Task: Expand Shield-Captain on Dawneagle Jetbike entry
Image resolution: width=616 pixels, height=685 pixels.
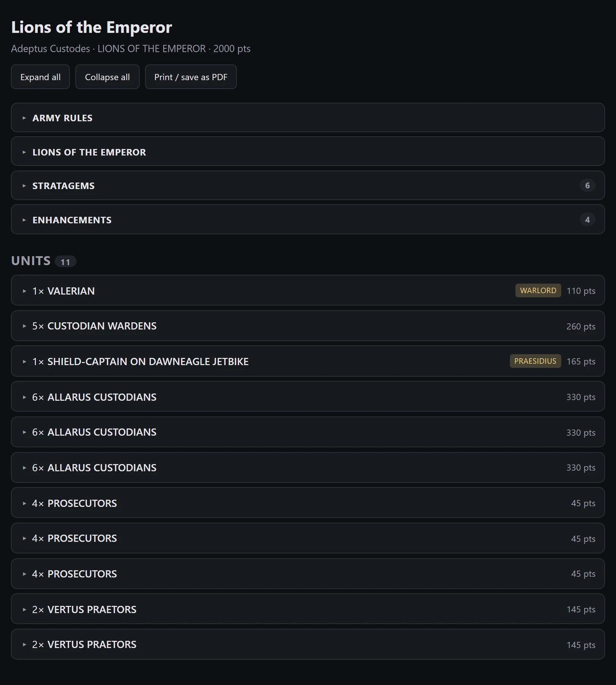Action: pyautogui.click(x=308, y=361)
